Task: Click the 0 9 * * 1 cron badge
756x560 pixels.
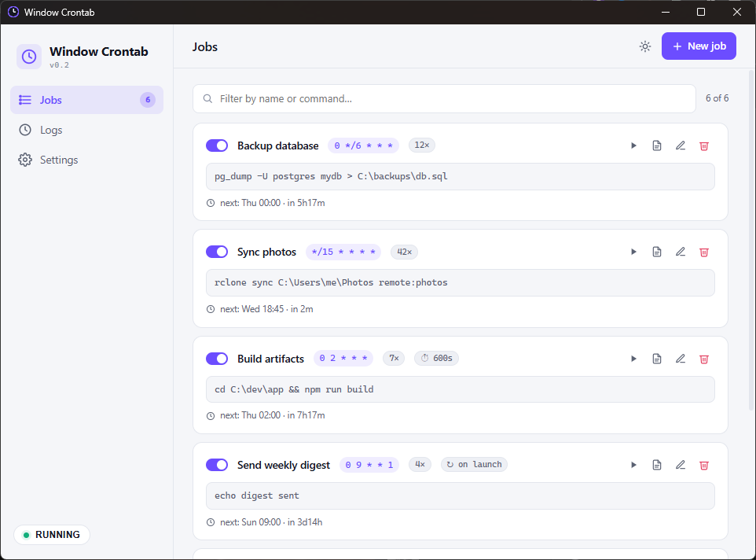Action: click(x=369, y=465)
